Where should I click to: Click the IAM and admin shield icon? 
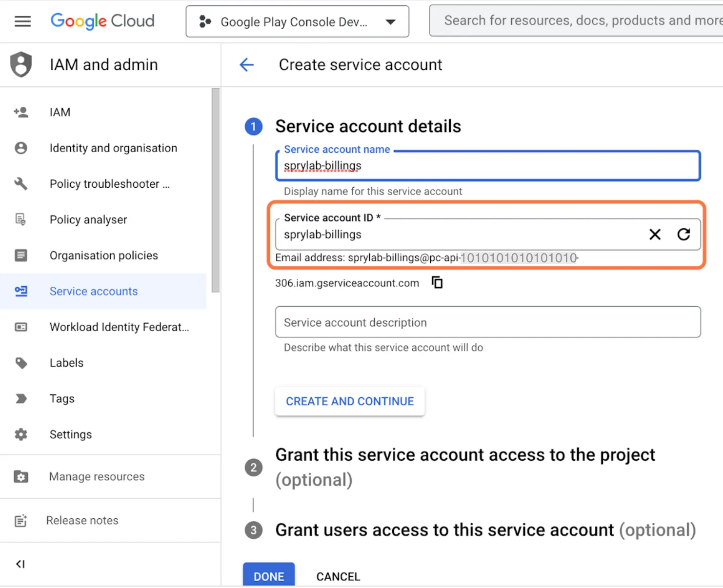(21, 64)
